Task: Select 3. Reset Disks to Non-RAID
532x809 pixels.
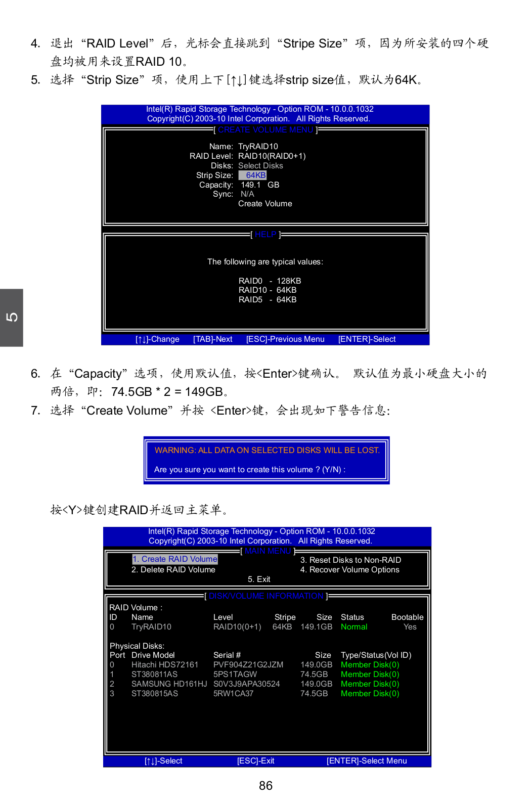Action: point(350,560)
